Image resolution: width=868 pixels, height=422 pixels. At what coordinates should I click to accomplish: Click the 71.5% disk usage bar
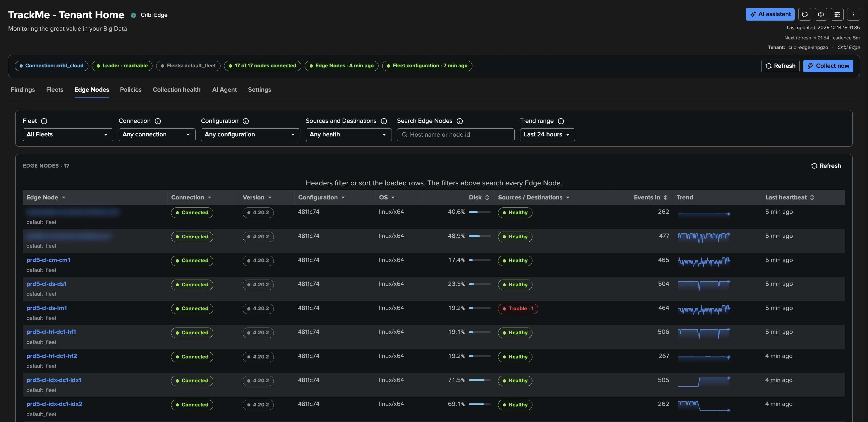(480, 380)
